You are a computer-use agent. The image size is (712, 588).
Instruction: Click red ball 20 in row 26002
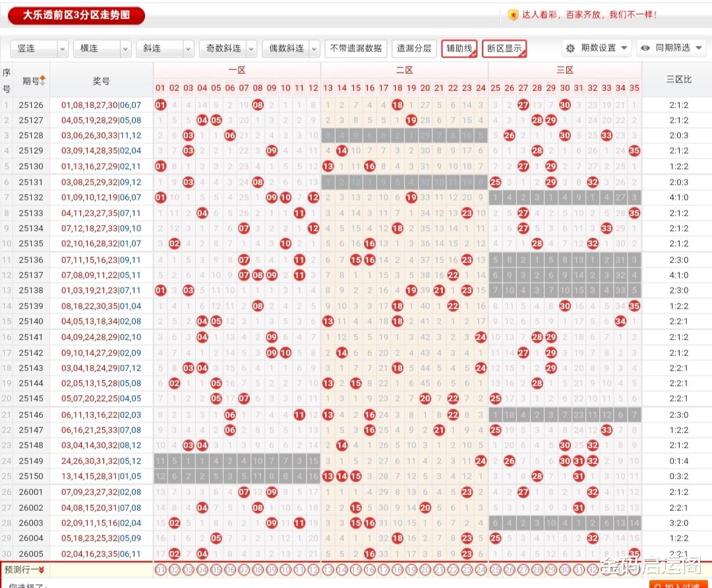tap(425, 508)
